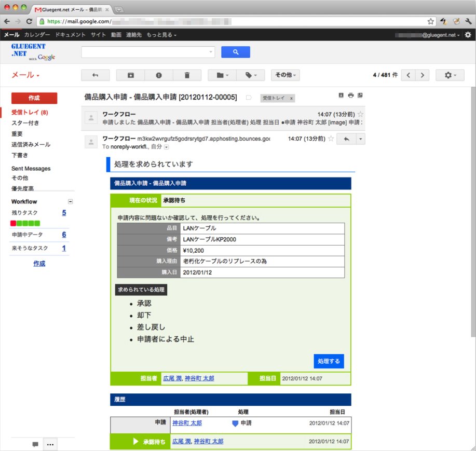Star the first ワークフロー message

click(360, 114)
